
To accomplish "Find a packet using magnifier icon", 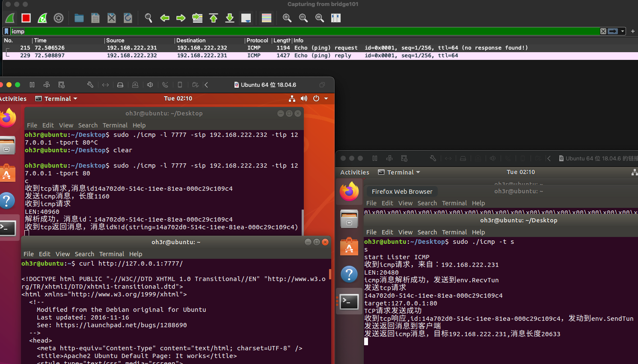I will pyautogui.click(x=148, y=18).
